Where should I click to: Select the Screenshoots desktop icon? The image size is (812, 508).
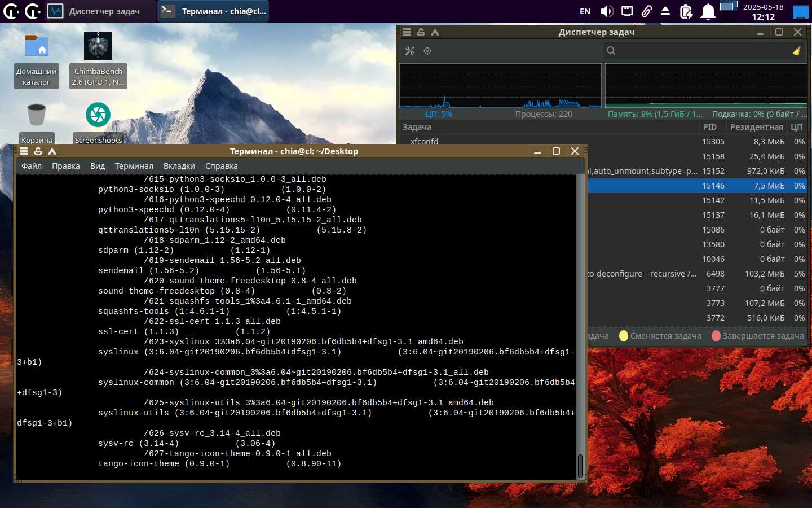pyautogui.click(x=98, y=123)
